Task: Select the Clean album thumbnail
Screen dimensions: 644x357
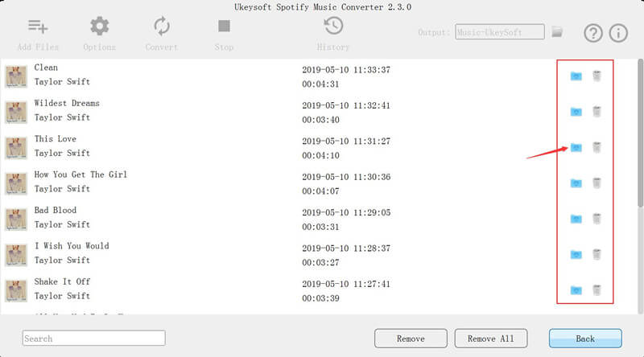Action: (16, 76)
